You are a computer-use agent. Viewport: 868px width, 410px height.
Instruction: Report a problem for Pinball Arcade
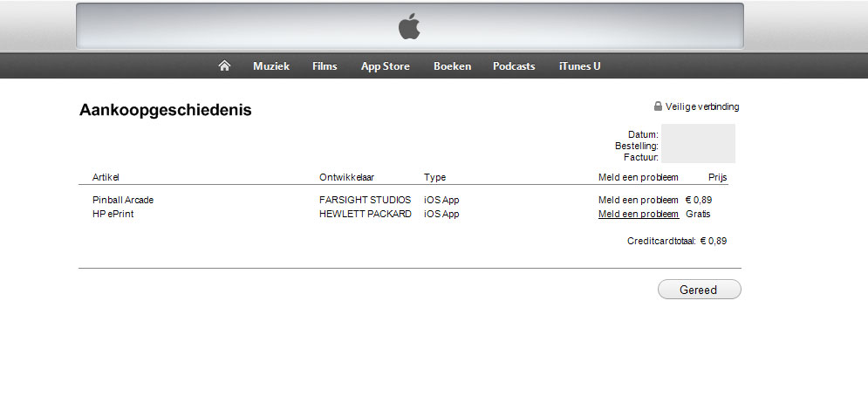point(639,201)
